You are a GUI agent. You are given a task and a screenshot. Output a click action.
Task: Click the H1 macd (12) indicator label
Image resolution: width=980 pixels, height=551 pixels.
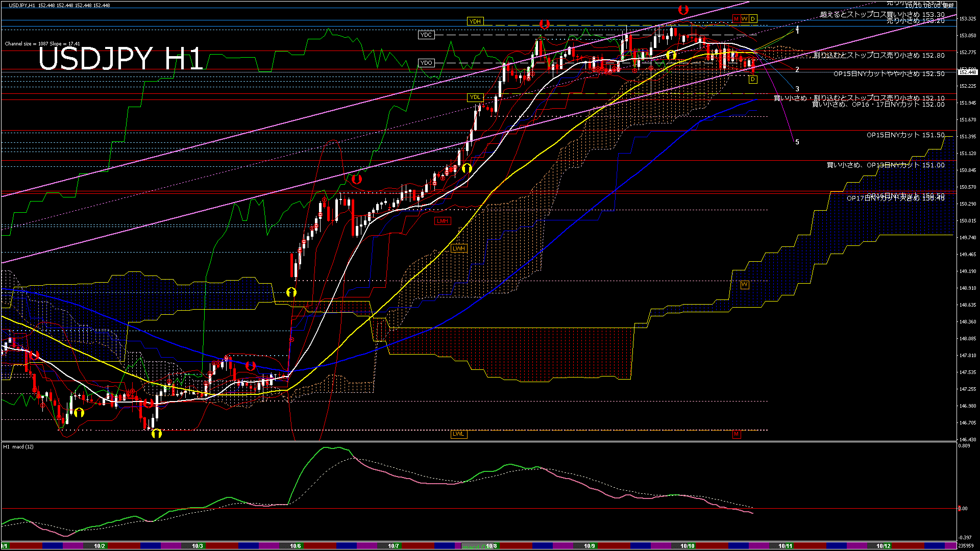pos(18,447)
